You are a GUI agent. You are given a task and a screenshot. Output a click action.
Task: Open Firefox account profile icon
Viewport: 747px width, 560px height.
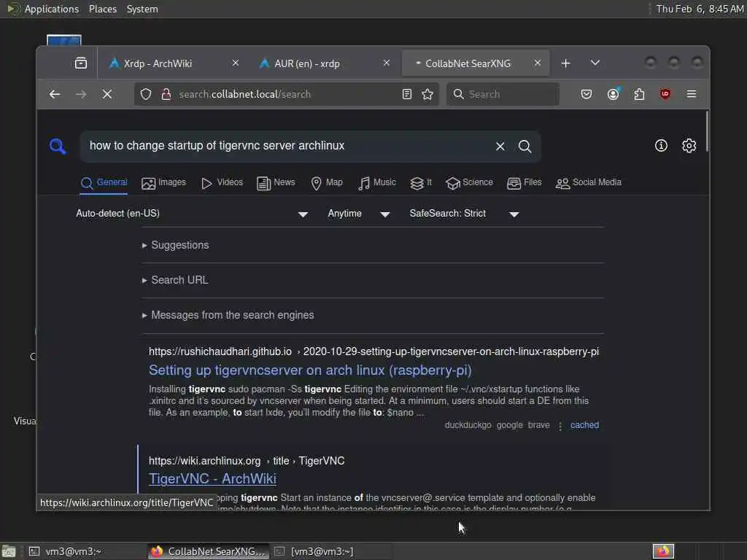[613, 94]
